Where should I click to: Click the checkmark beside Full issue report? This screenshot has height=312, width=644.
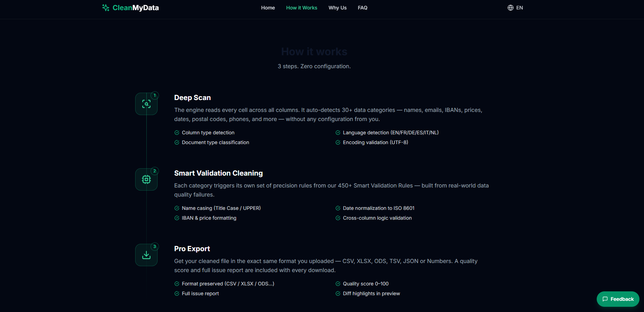[x=177, y=293]
